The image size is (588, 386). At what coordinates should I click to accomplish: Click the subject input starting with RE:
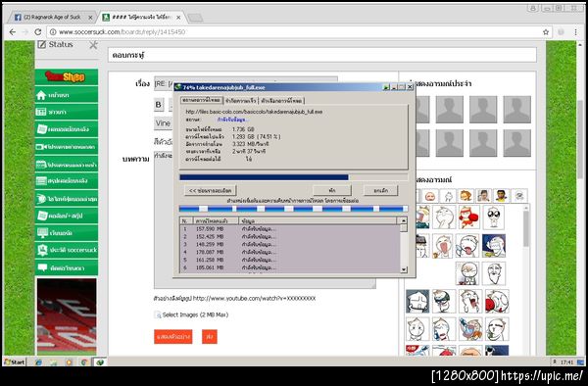coord(246,83)
